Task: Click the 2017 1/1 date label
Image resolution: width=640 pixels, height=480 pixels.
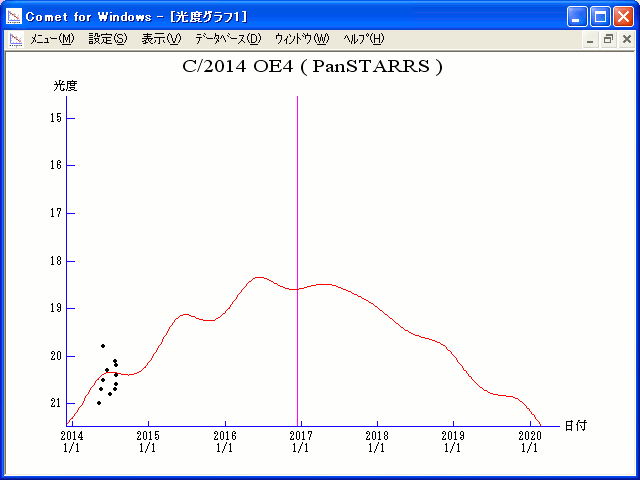Action: coord(301,442)
